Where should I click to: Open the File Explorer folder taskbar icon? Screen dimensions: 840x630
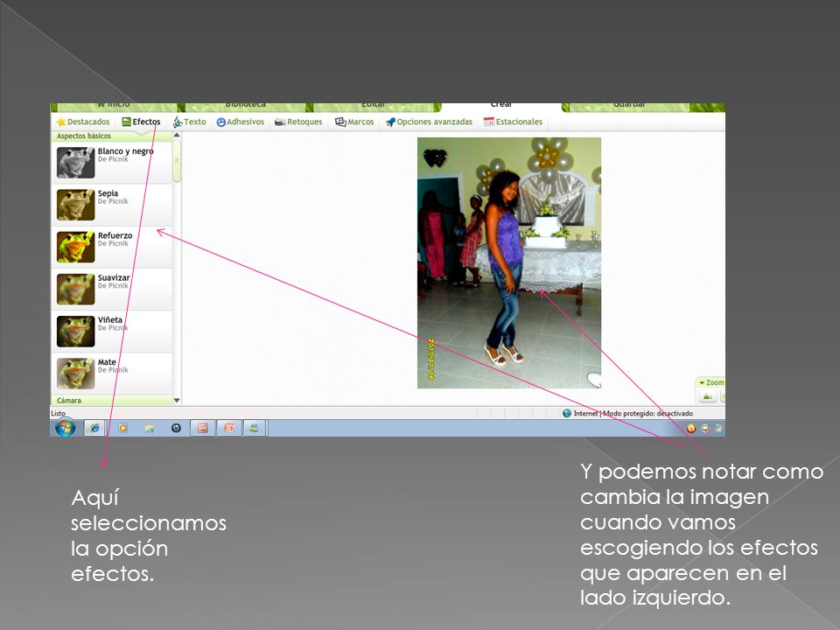[150, 428]
